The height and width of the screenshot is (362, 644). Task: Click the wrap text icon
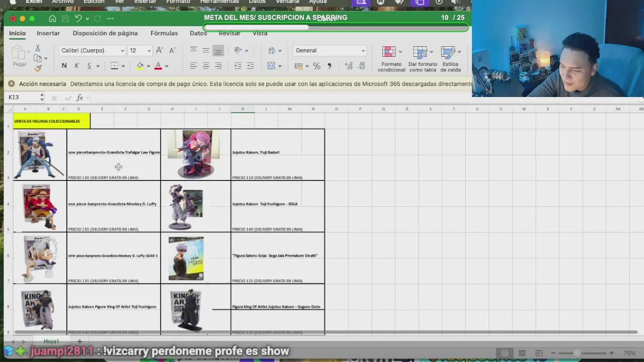tap(272, 50)
